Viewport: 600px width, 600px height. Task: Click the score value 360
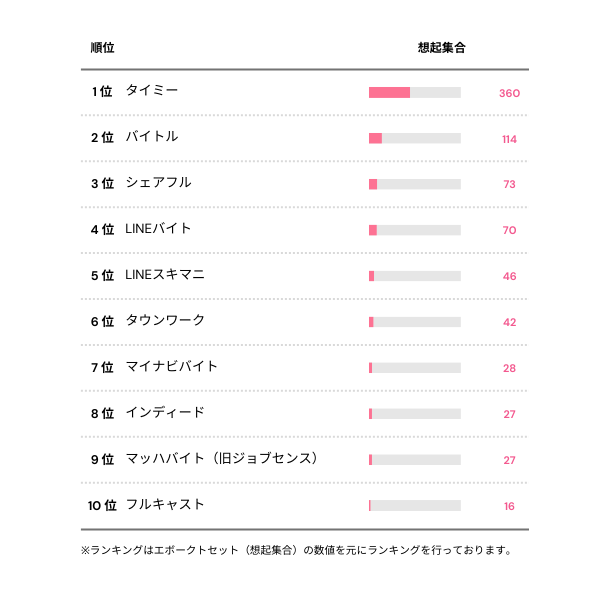[x=509, y=93]
